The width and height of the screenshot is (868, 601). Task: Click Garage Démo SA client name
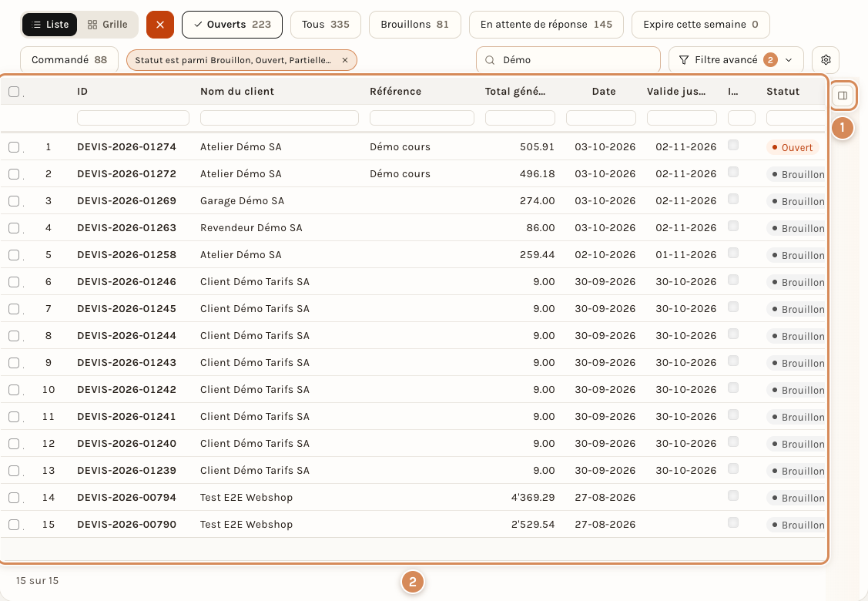click(x=242, y=201)
